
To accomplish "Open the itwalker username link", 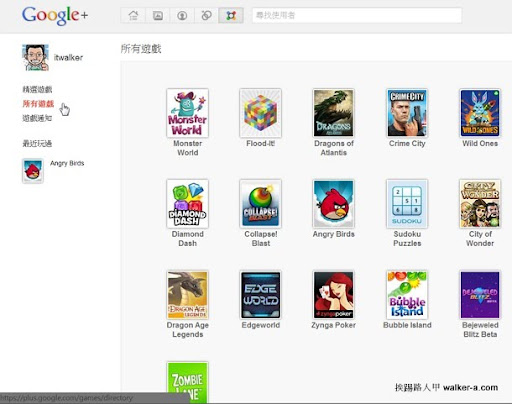I will click(x=68, y=57).
